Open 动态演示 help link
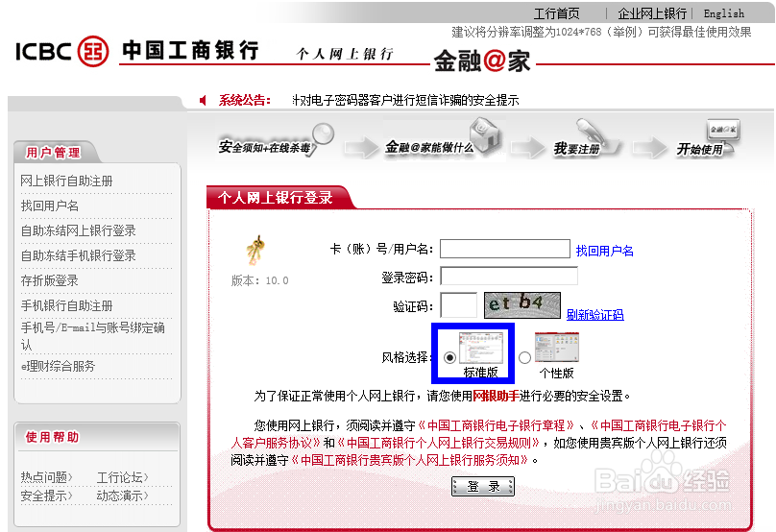 pyautogui.click(x=122, y=496)
